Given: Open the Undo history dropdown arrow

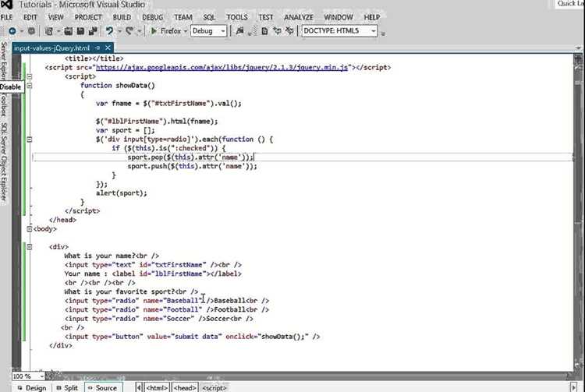Looking at the screenshot, I should pos(119,32).
